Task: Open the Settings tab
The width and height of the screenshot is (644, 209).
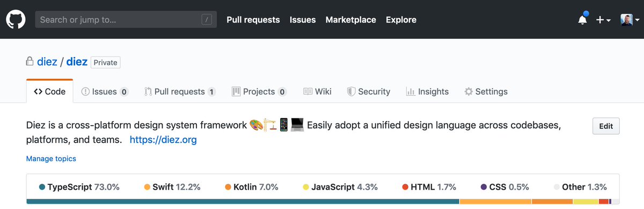Action: pos(486,91)
